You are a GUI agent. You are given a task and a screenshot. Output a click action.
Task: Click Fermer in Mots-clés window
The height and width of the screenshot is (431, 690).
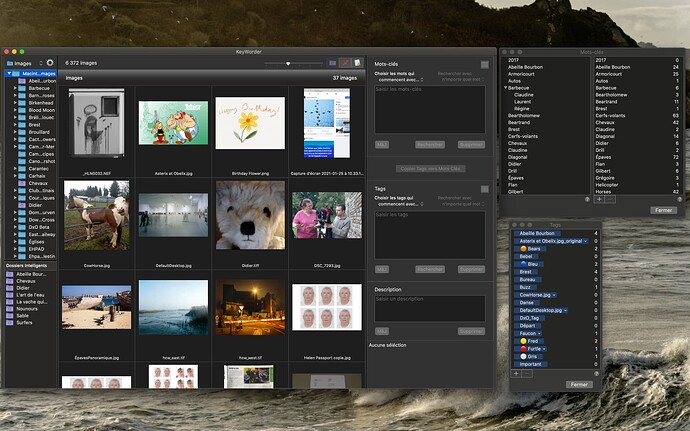(663, 210)
